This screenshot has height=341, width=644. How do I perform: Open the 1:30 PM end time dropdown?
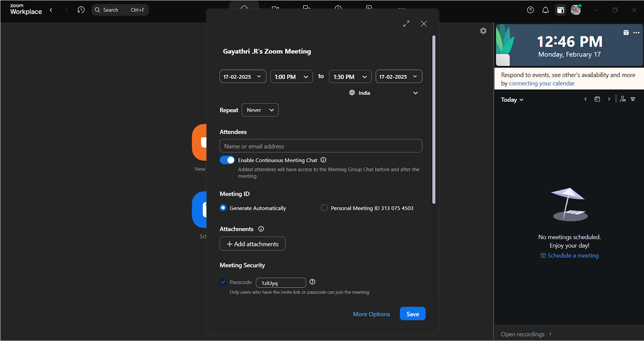350,76
